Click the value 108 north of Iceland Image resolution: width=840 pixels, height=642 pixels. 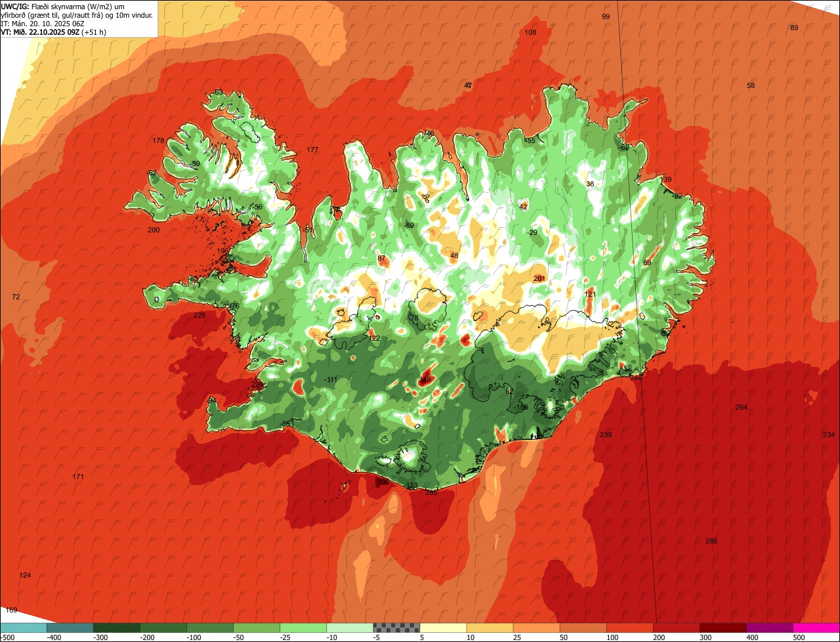[x=530, y=32]
